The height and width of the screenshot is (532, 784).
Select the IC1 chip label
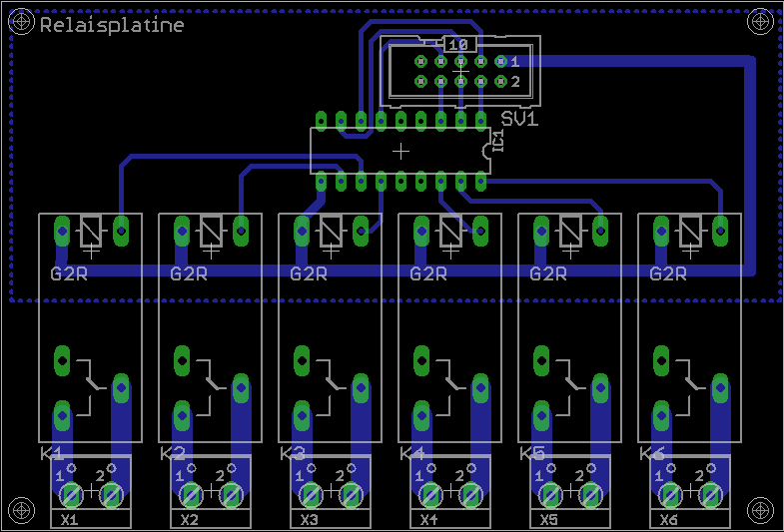click(x=498, y=141)
